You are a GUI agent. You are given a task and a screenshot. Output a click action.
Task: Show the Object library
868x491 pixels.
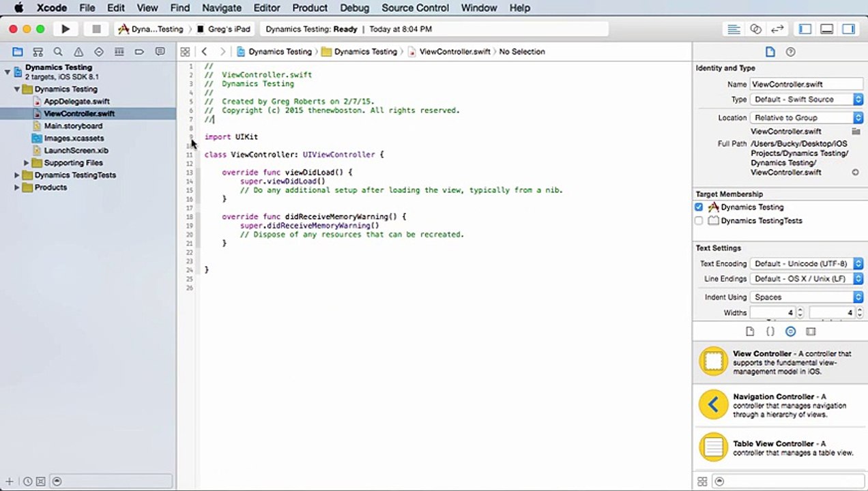pos(790,331)
